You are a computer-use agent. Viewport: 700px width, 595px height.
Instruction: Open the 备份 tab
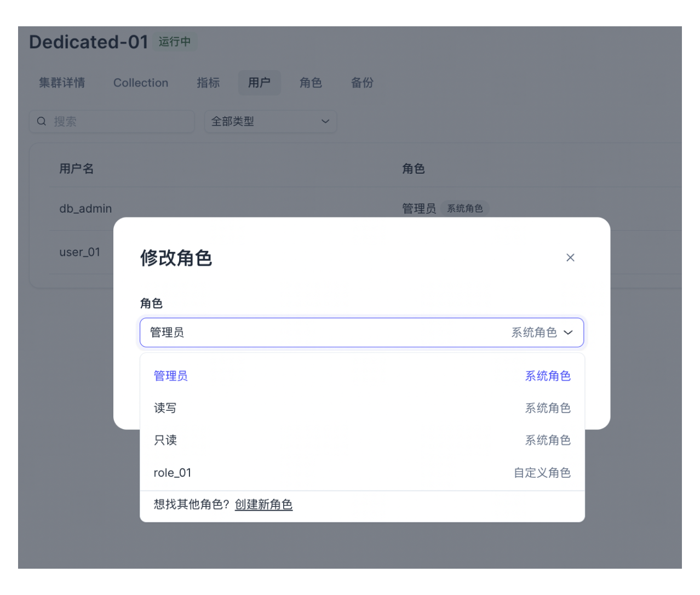tap(362, 83)
